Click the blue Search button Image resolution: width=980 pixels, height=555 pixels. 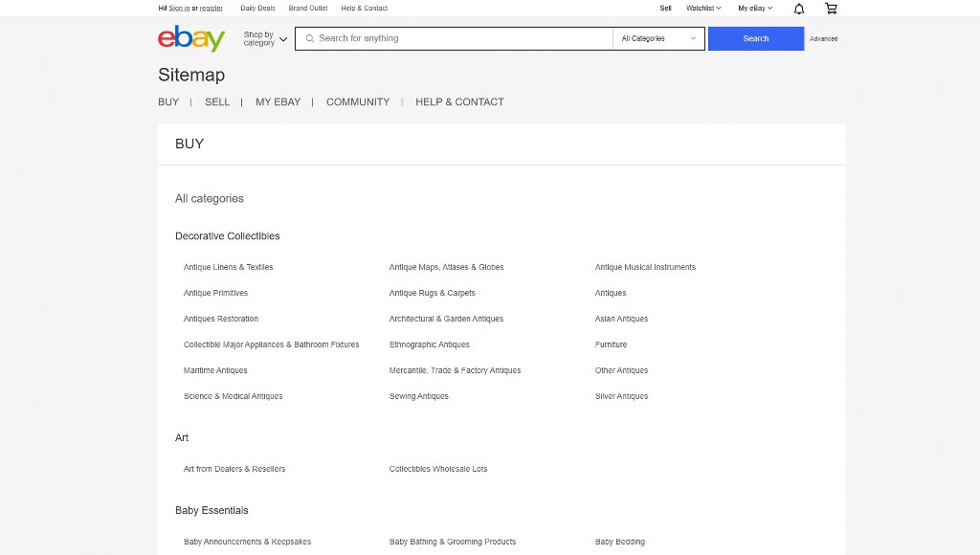[756, 38]
